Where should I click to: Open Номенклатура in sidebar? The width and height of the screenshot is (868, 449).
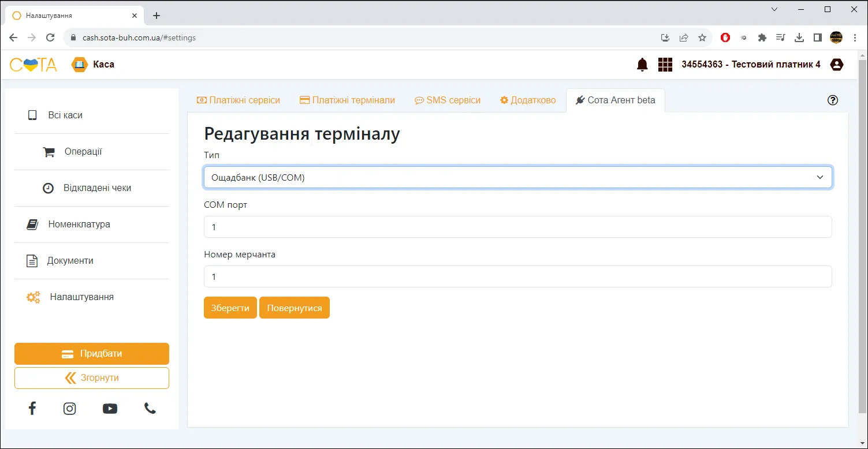pyautogui.click(x=92, y=224)
